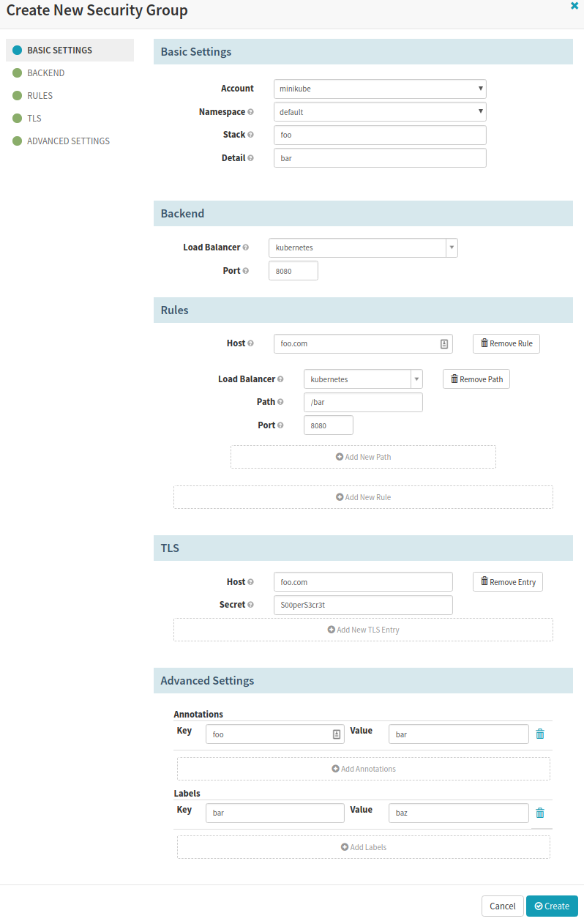Delete the foo annotation with trash icon
This screenshot has width=584, height=924.
click(x=540, y=734)
